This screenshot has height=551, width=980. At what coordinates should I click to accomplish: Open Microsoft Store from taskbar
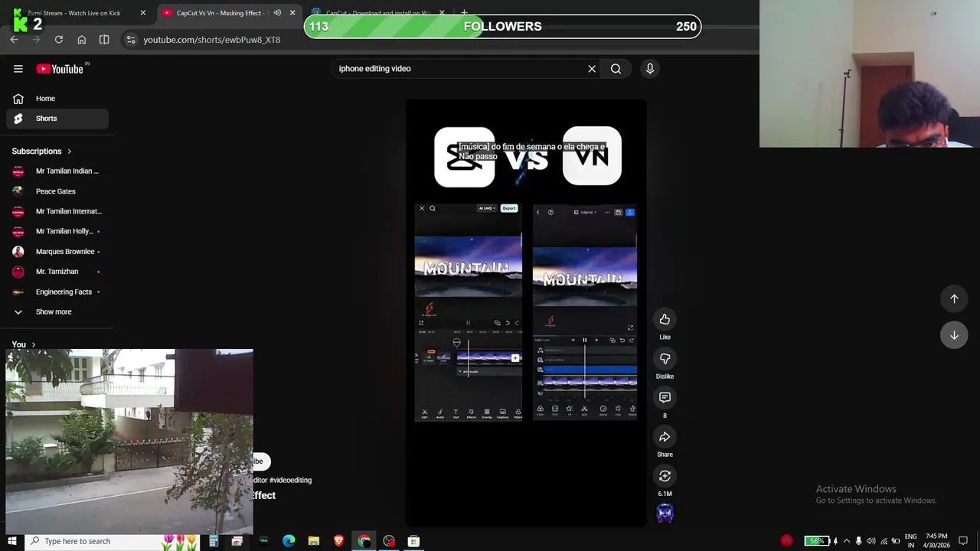[x=413, y=541]
